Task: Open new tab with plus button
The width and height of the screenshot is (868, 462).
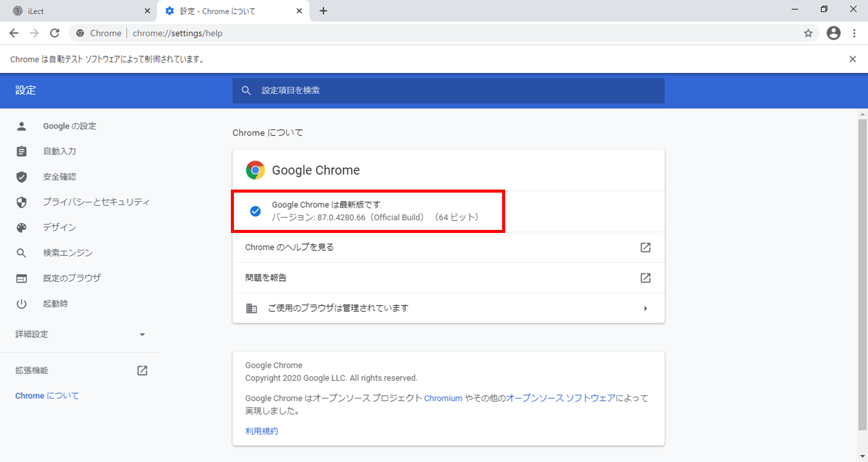Action: point(323,11)
